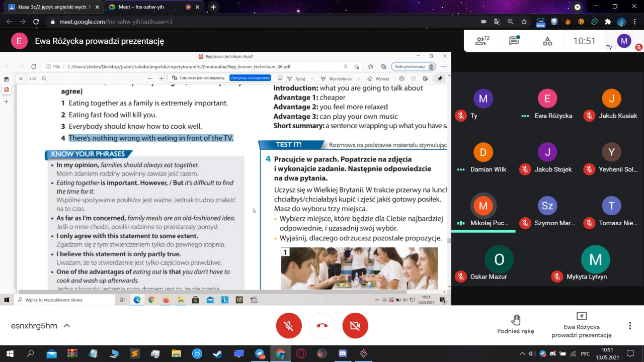Select Mykyta Lytvyn participant avatar
Image resolution: width=644 pixels, height=362 pixels.
click(x=595, y=259)
